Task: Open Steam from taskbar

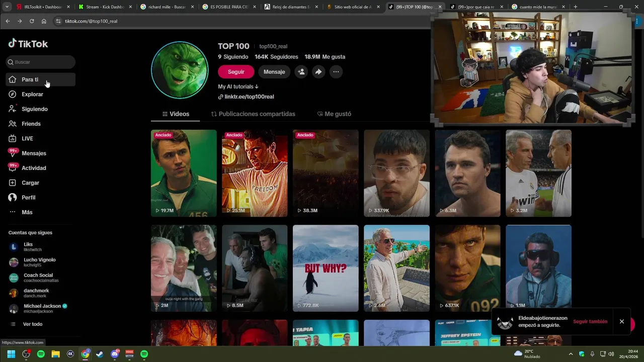Action: click(x=100, y=354)
